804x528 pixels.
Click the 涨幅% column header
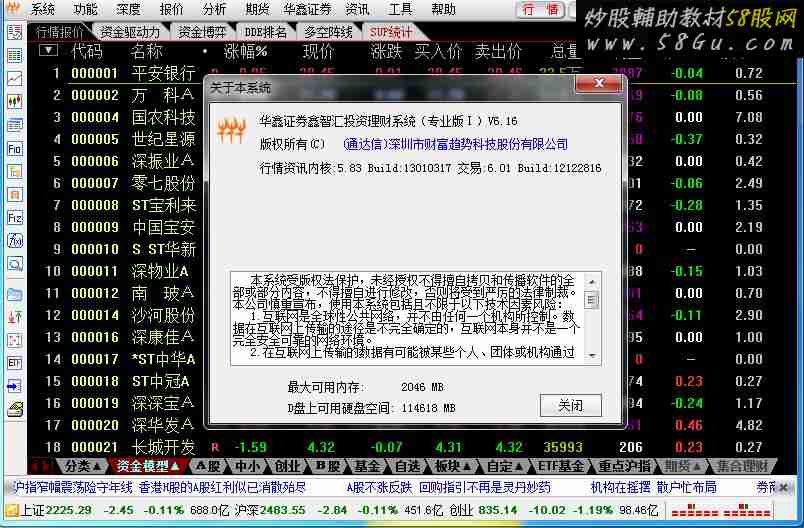pos(246,51)
